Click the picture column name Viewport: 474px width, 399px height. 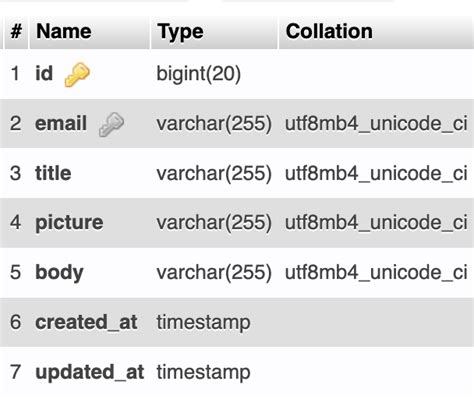click(x=69, y=223)
